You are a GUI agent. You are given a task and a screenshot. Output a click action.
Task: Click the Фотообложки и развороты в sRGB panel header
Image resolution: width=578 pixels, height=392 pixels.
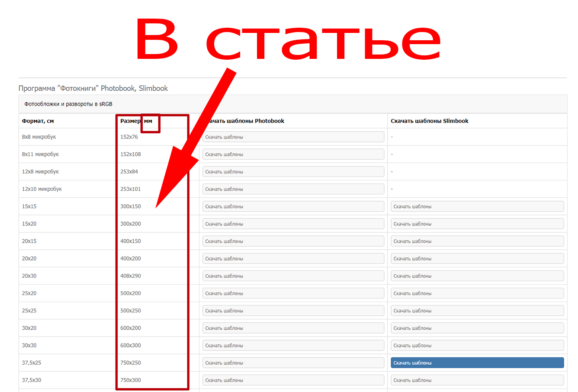click(x=68, y=104)
